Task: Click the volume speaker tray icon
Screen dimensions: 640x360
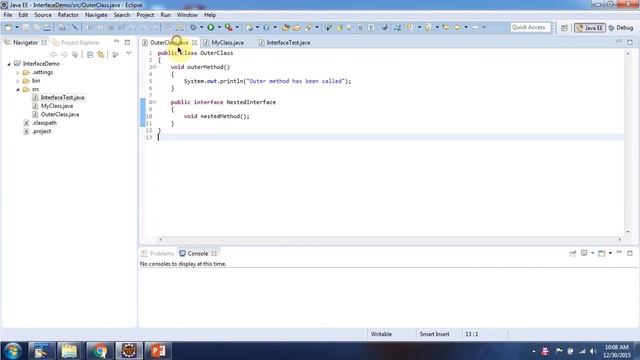Action: pyautogui.click(x=593, y=351)
